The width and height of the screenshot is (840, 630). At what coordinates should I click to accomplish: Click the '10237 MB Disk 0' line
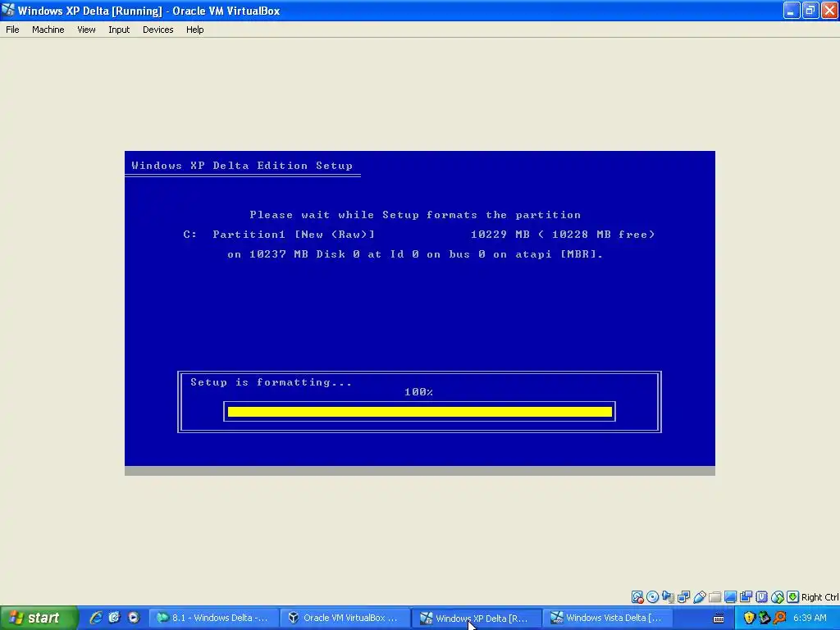pos(415,254)
